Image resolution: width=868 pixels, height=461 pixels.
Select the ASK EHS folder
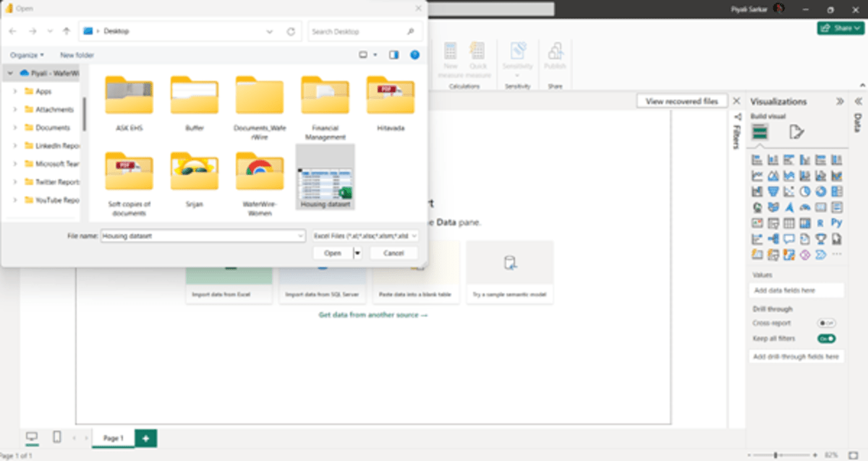coord(129,103)
